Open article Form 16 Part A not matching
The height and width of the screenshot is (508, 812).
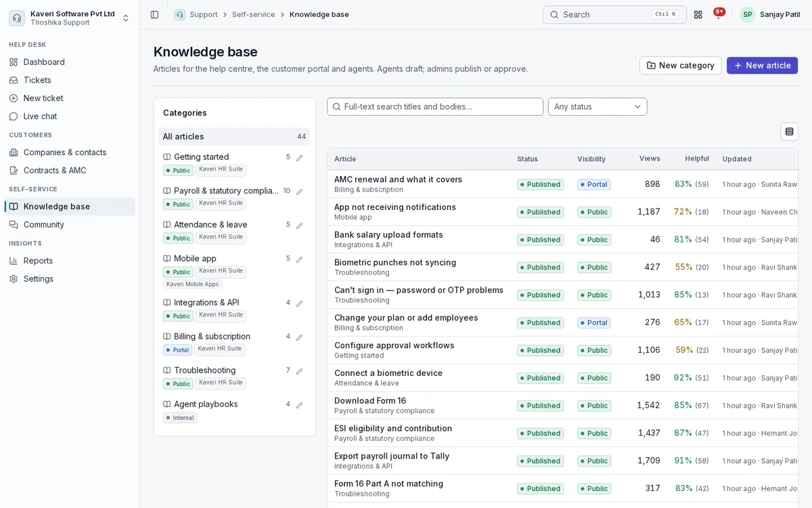tap(388, 484)
